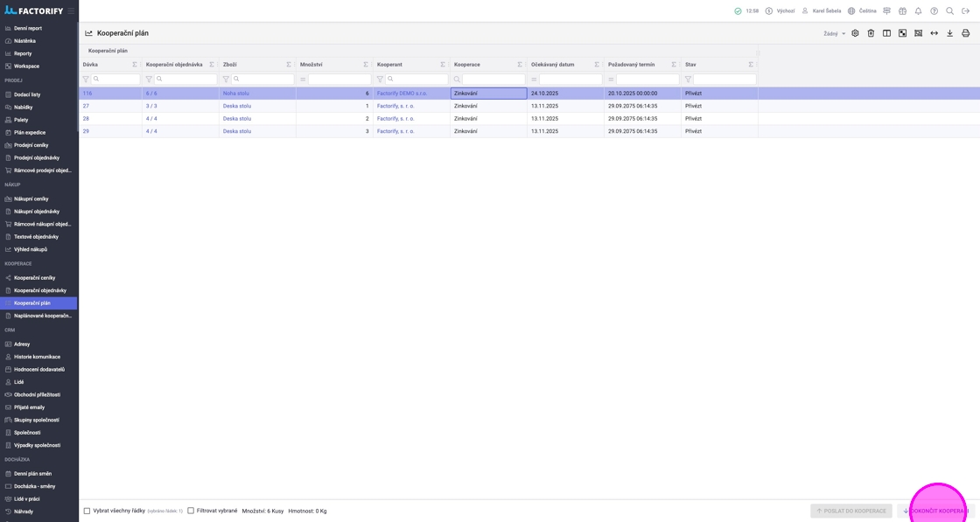Open batch 29 link
The image size is (980, 522).
coord(87,131)
